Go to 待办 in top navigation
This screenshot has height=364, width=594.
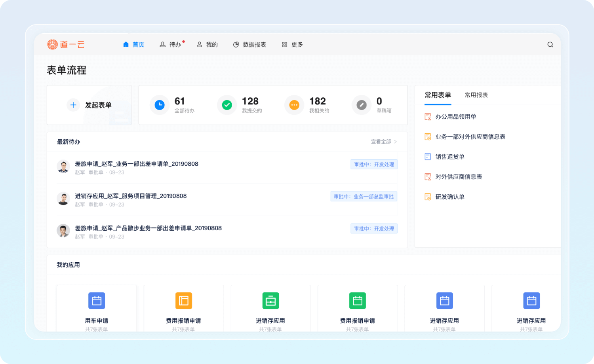coord(171,45)
